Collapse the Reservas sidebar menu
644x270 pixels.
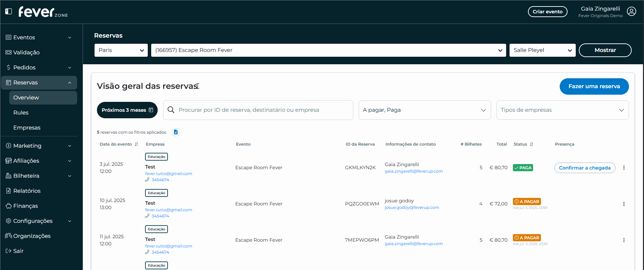(70, 83)
